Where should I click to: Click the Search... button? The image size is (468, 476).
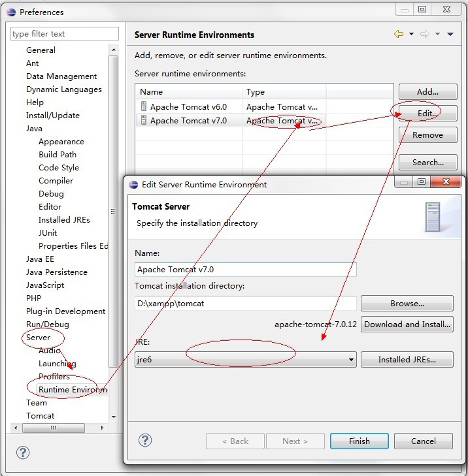click(x=427, y=162)
